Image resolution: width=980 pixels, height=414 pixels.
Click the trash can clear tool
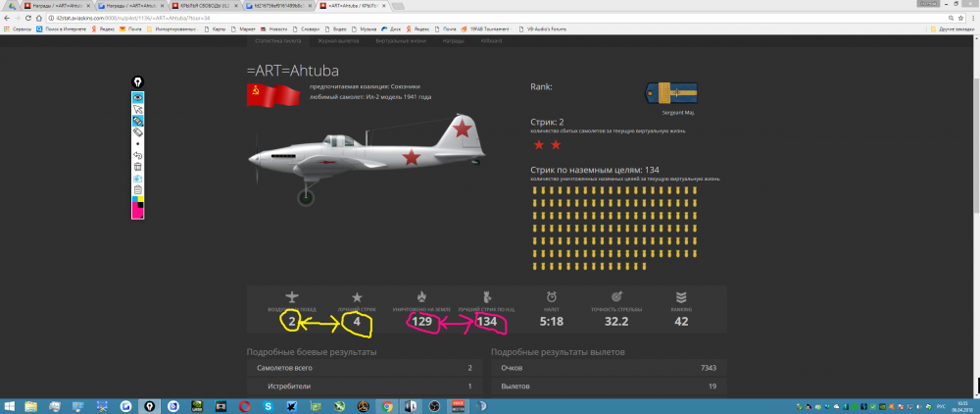(137, 167)
